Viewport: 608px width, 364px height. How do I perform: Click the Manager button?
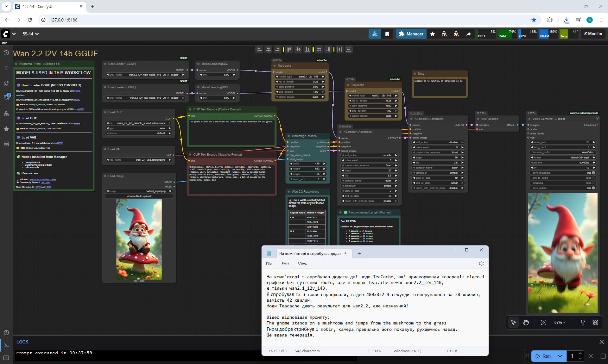(411, 34)
